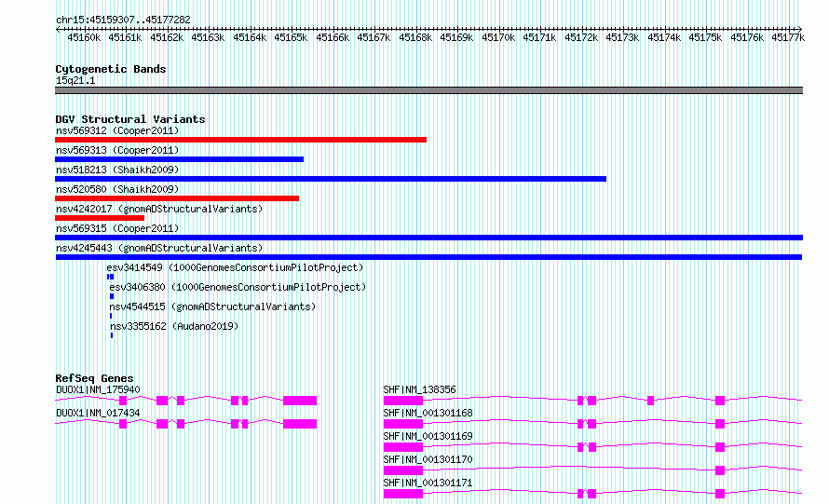Click the SHF|NM_001301169 transcript label
Image resolution: width=829 pixels, height=504 pixels.
[x=428, y=436]
